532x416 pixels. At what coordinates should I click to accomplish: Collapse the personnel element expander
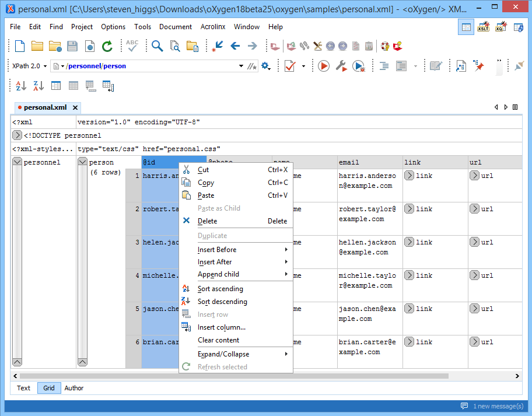[x=17, y=162]
